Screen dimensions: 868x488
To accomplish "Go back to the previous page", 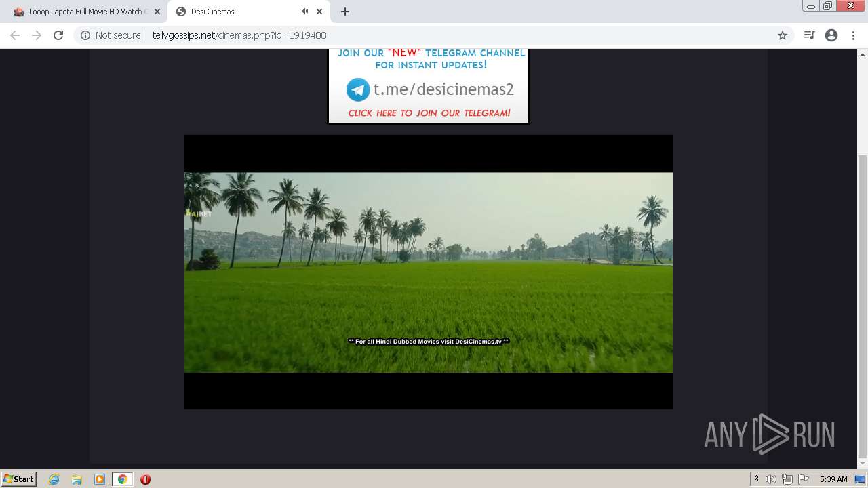I will pyautogui.click(x=15, y=35).
